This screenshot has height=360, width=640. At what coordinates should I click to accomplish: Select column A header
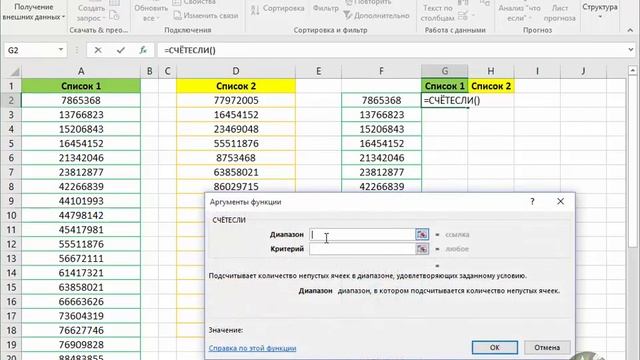click(x=81, y=71)
